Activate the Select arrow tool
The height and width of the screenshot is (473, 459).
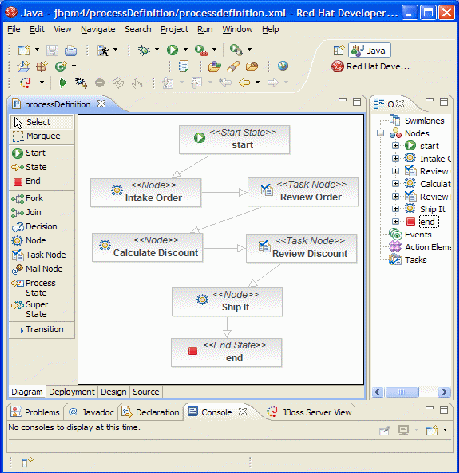point(32,122)
